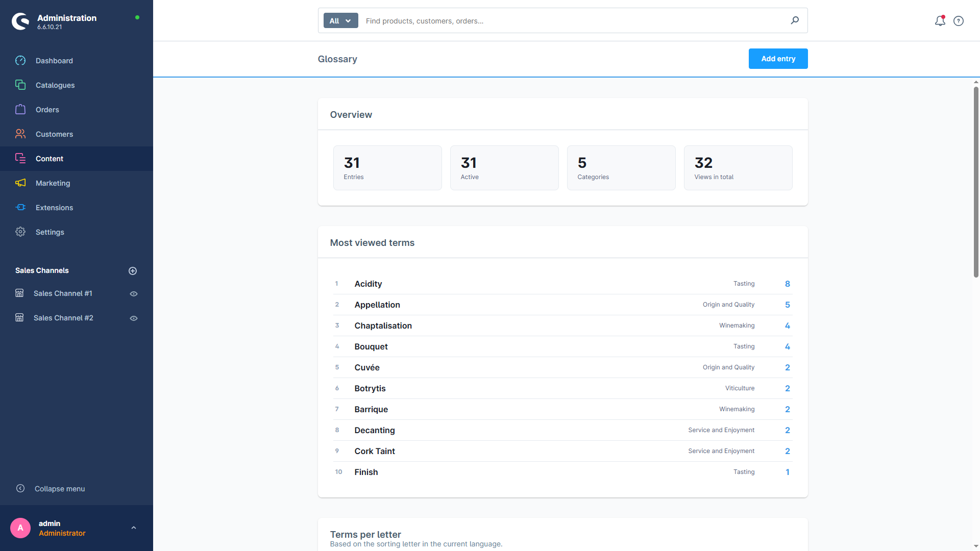Click the 32 Views in total card
The height and width of the screenshot is (551, 980).
738,168
